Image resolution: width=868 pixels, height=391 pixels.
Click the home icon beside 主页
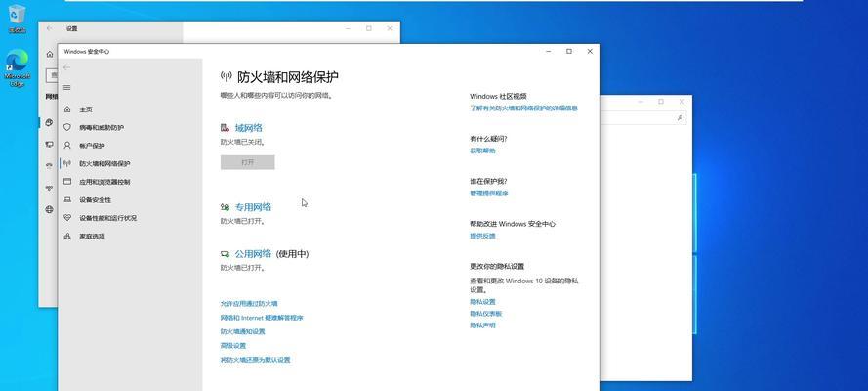67,109
